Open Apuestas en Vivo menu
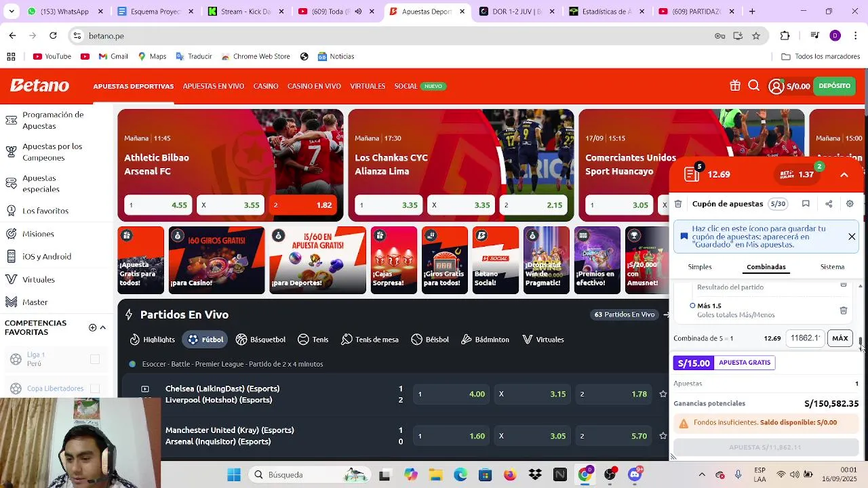The width and height of the screenshot is (868, 488). point(214,86)
